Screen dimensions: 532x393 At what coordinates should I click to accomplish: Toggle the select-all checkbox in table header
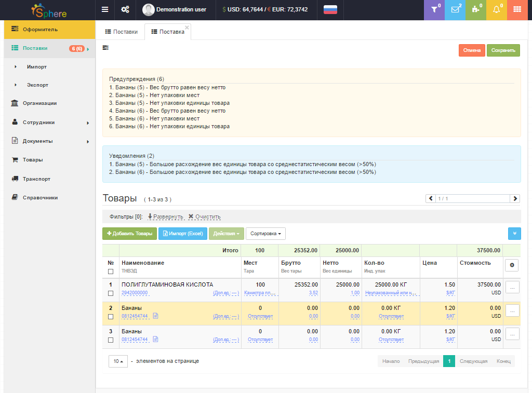coord(110,272)
